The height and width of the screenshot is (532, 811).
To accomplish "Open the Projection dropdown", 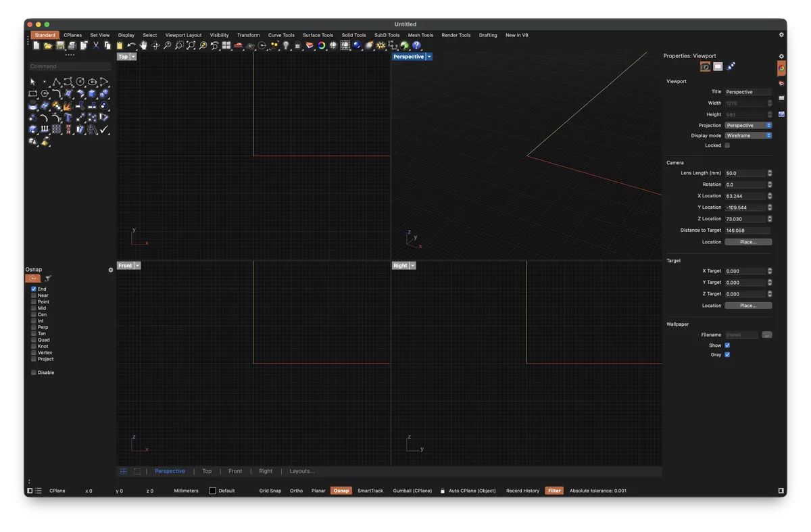I will coord(748,125).
